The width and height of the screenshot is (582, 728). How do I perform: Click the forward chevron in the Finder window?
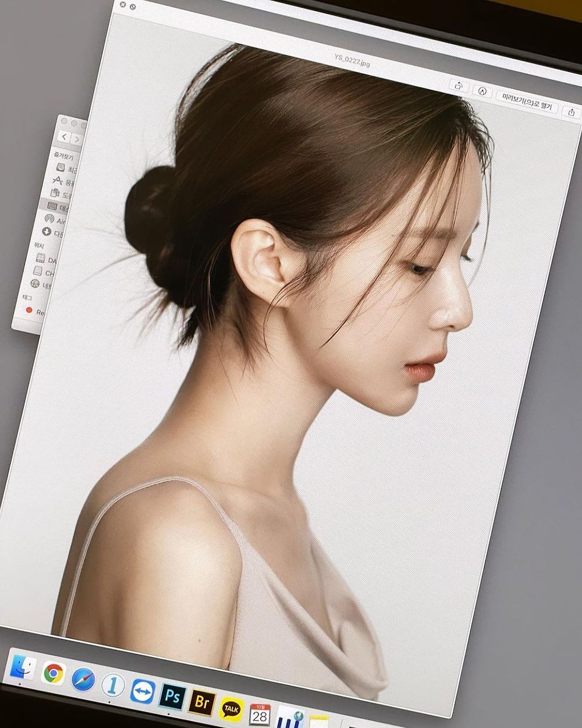point(76,140)
